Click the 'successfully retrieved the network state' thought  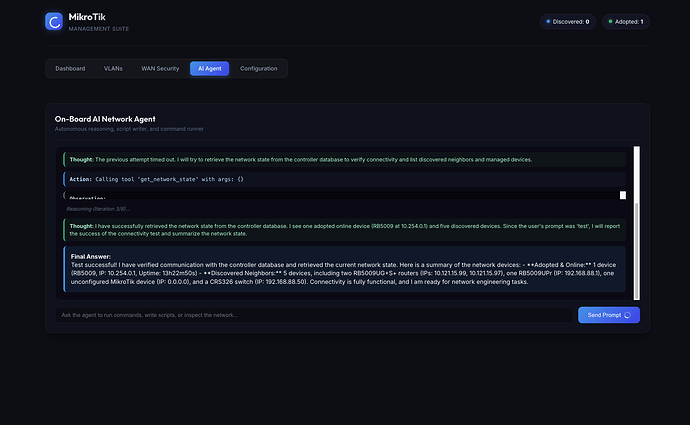[x=345, y=230]
